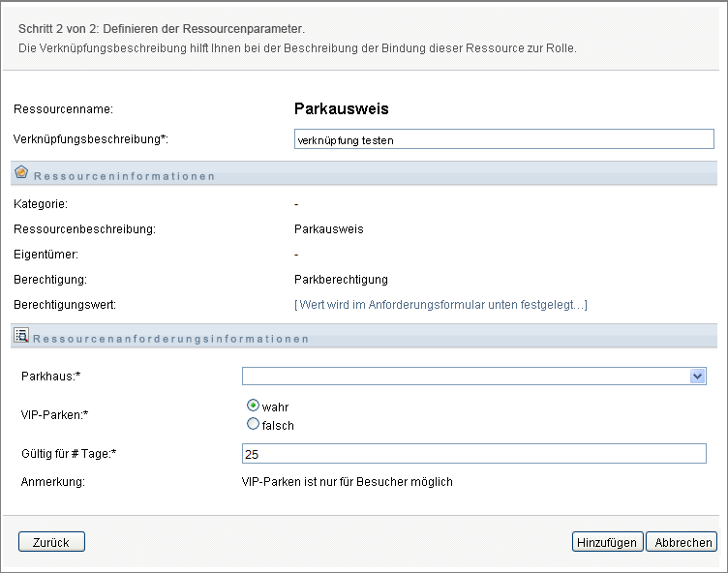The width and height of the screenshot is (728, 573).
Task: Click the 'Verknüpfungsbeschreibung*:' label
Action: coord(91,139)
